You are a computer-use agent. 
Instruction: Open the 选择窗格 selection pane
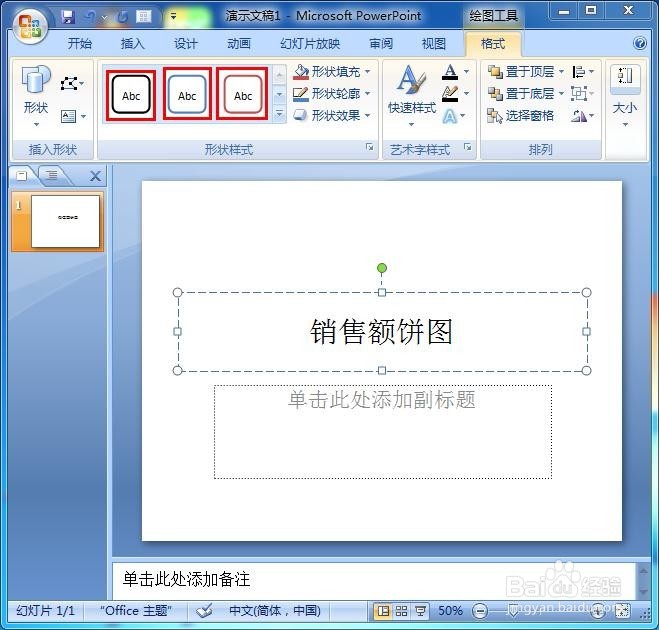click(521, 116)
